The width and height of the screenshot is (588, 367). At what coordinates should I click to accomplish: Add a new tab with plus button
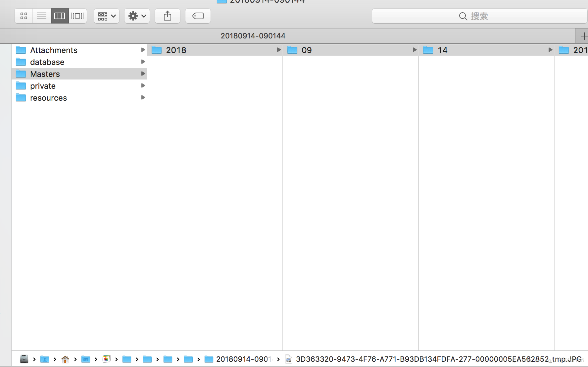[x=583, y=36]
